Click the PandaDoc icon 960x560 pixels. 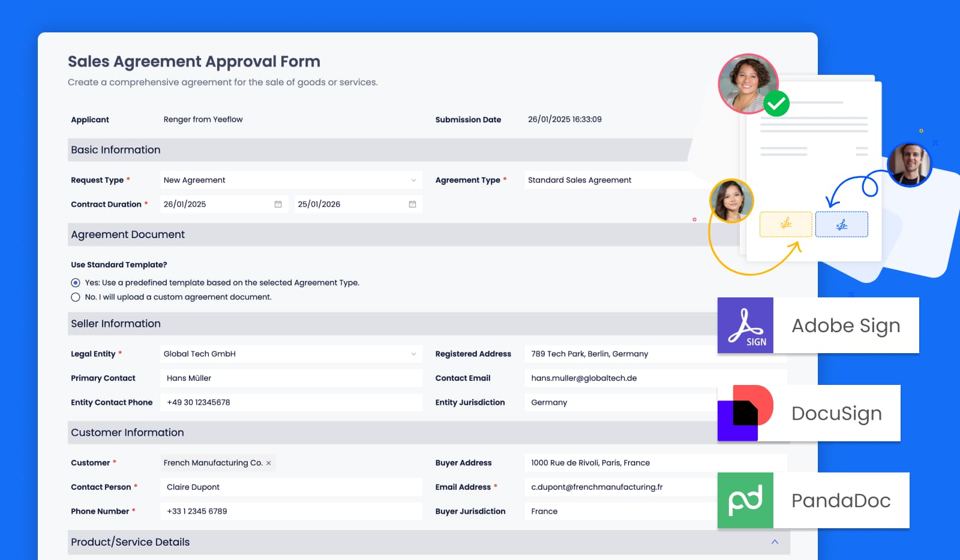[745, 500]
